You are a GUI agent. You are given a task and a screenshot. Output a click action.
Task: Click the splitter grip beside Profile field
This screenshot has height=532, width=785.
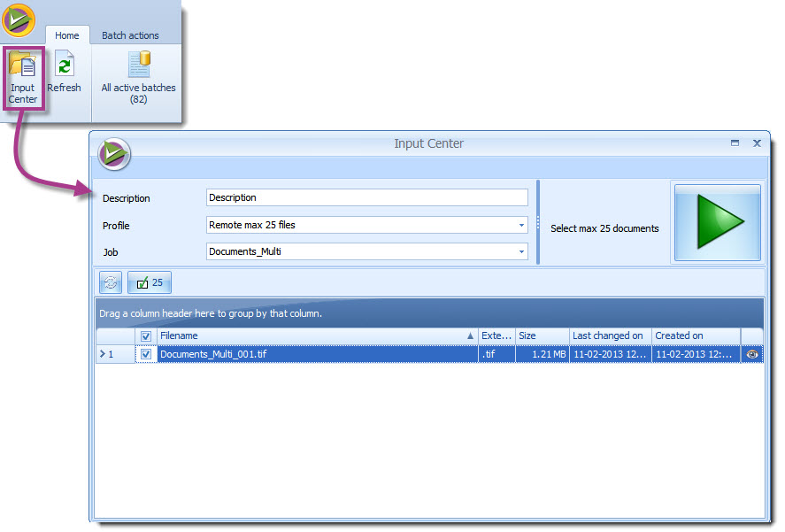[538, 222]
